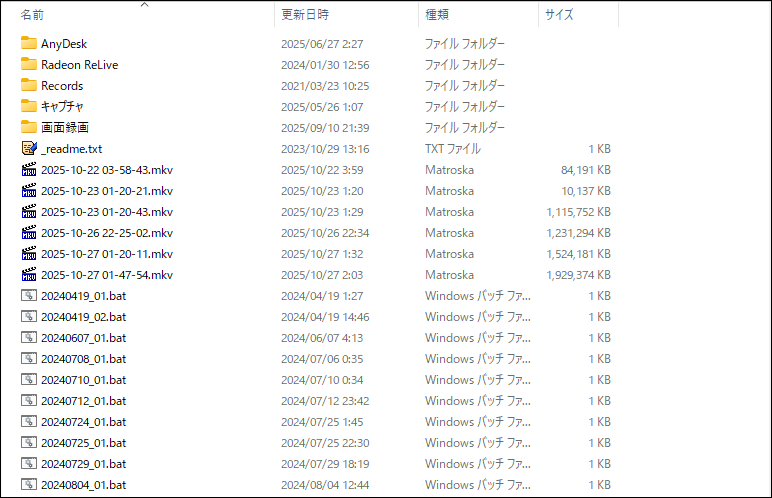The height and width of the screenshot is (498, 772).
Task: Select the キャプチャ folder icon
Action: (28, 107)
